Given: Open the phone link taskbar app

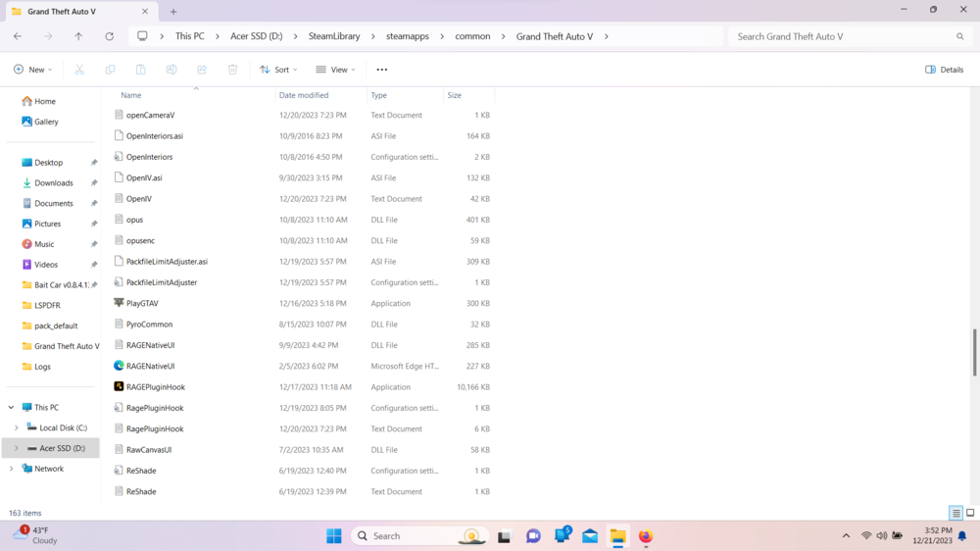Looking at the screenshot, I should pos(562,535).
